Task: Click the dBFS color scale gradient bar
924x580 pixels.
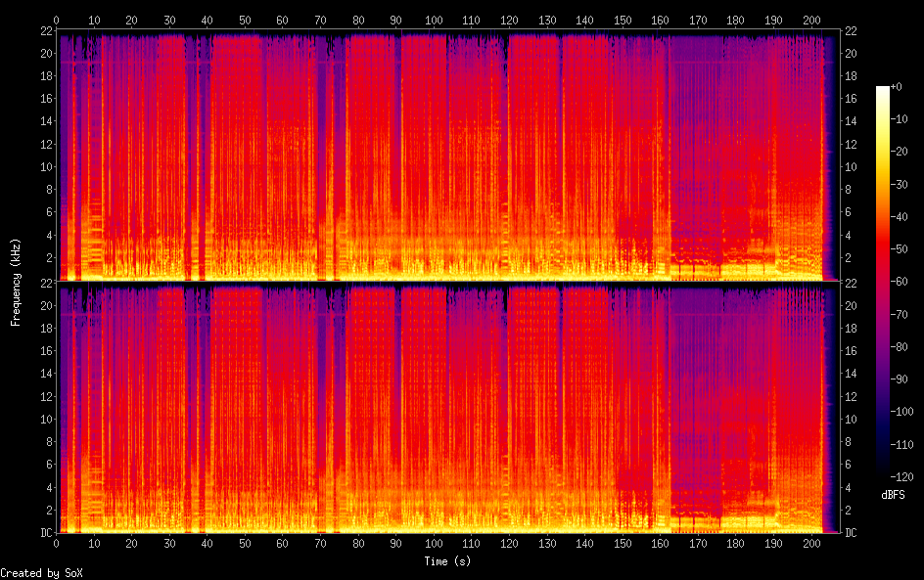Action: click(x=882, y=282)
